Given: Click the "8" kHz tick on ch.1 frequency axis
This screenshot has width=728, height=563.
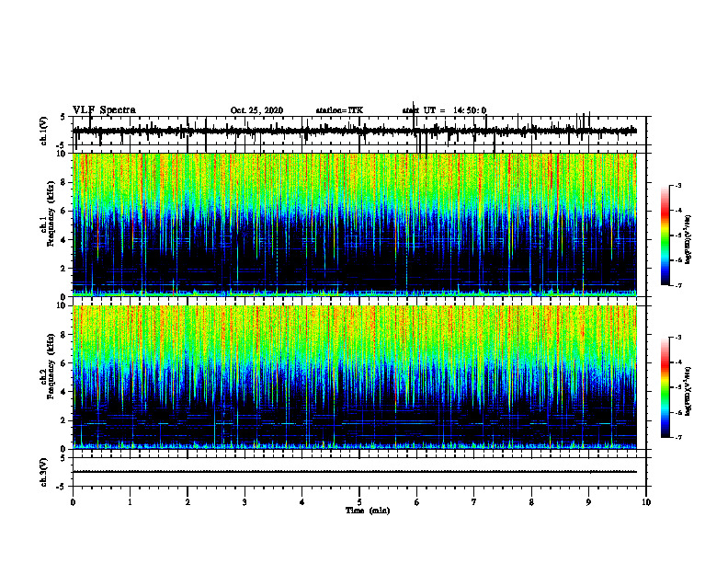Looking at the screenshot, I should 64,182.
